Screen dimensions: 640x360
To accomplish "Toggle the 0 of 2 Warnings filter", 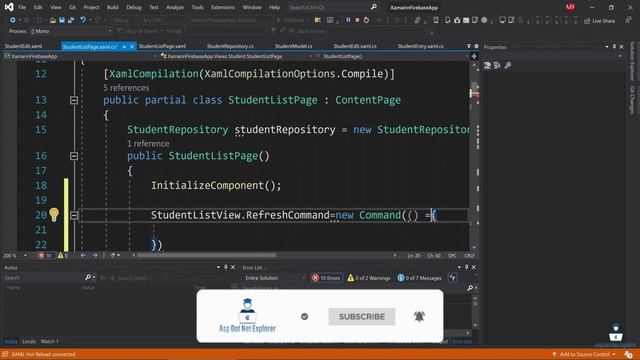I will click(x=369, y=278).
